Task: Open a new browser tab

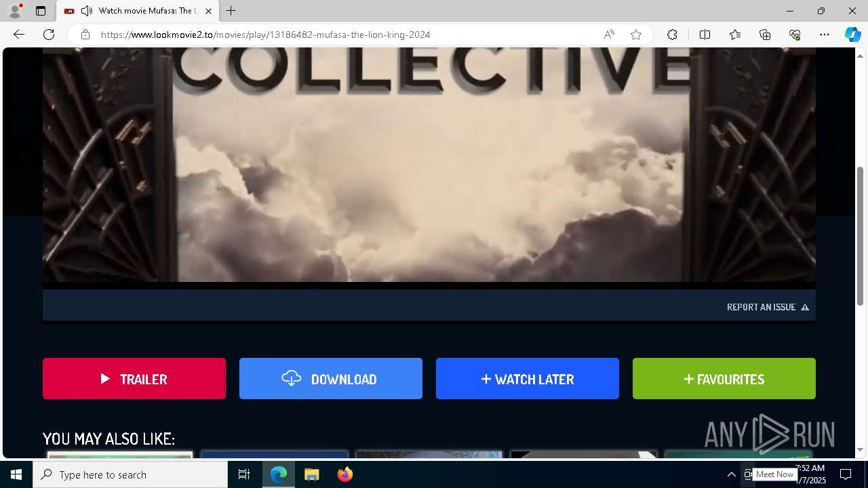Action: tap(231, 11)
